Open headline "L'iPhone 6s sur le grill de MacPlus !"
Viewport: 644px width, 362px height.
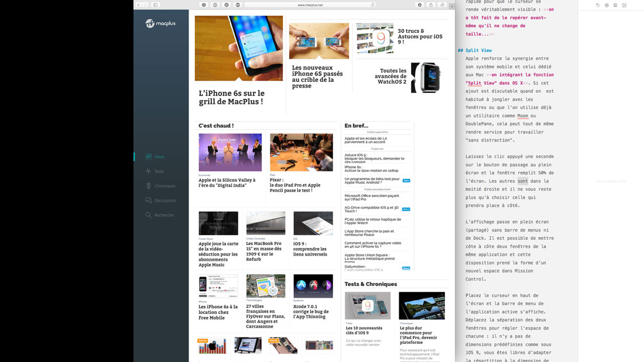click(232, 97)
